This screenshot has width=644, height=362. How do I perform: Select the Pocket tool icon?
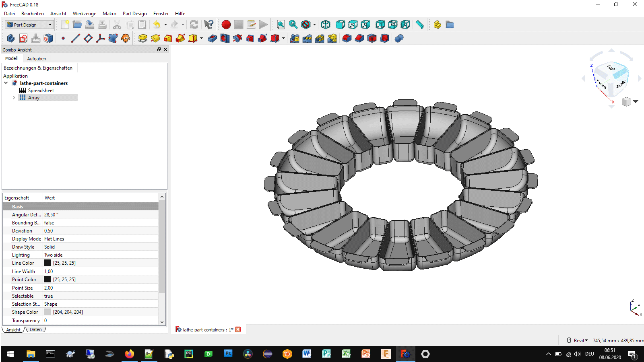[213, 38]
